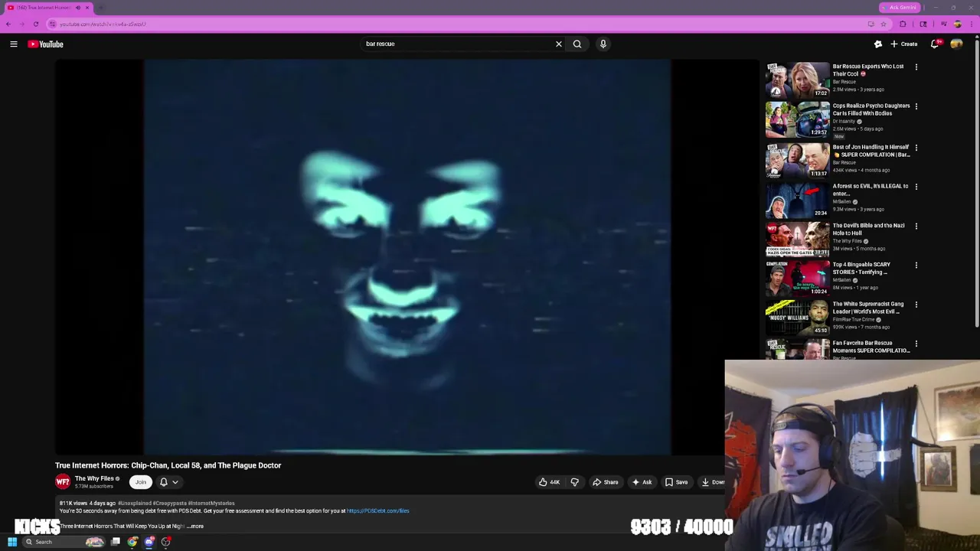Bookmark this page with the star icon
This screenshot has height=551, width=980.
click(884, 24)
